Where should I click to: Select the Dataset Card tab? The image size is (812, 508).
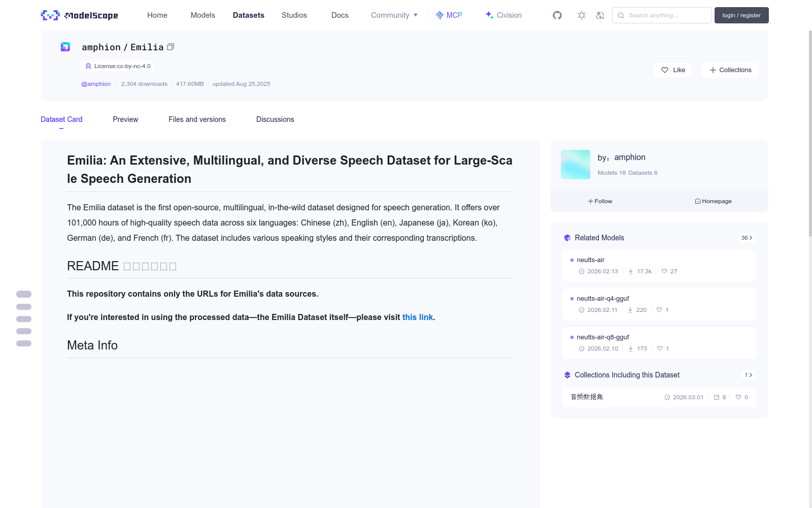[x=61, y=119]
